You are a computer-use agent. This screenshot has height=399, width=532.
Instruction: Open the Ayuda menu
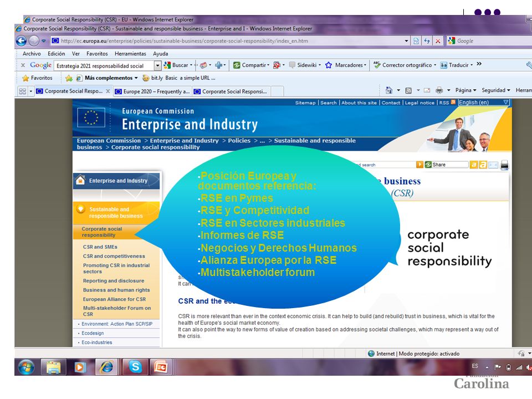161,54
